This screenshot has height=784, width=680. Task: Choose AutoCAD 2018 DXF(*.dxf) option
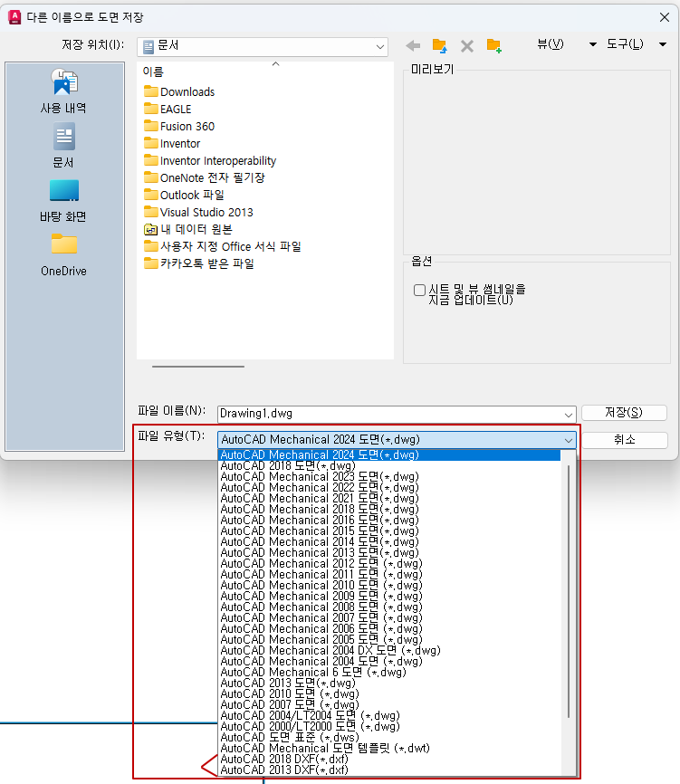[389, 760]
